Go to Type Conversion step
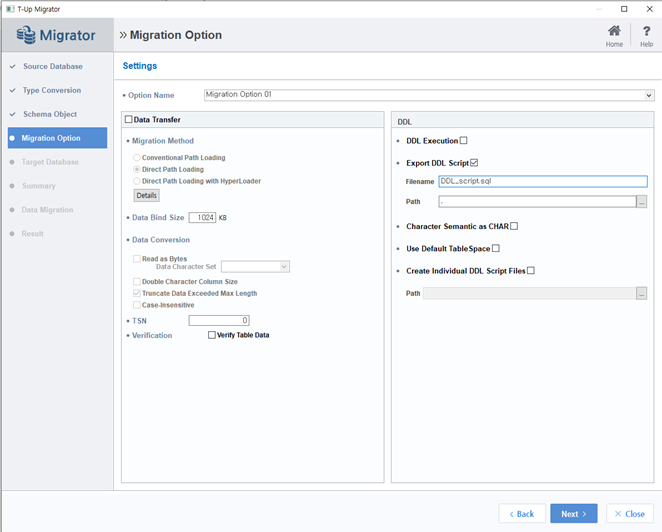662x532 pixels. pos(52,90)
